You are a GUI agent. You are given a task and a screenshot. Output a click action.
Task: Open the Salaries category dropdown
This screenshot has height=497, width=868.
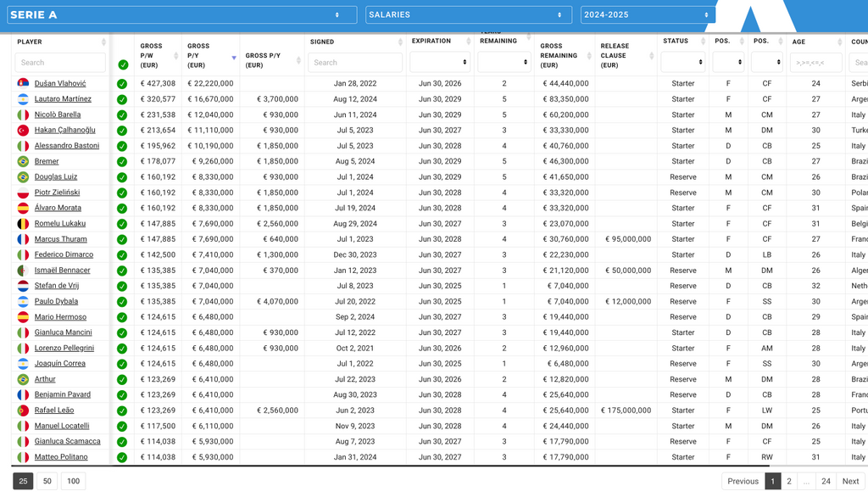pos(468,15)
